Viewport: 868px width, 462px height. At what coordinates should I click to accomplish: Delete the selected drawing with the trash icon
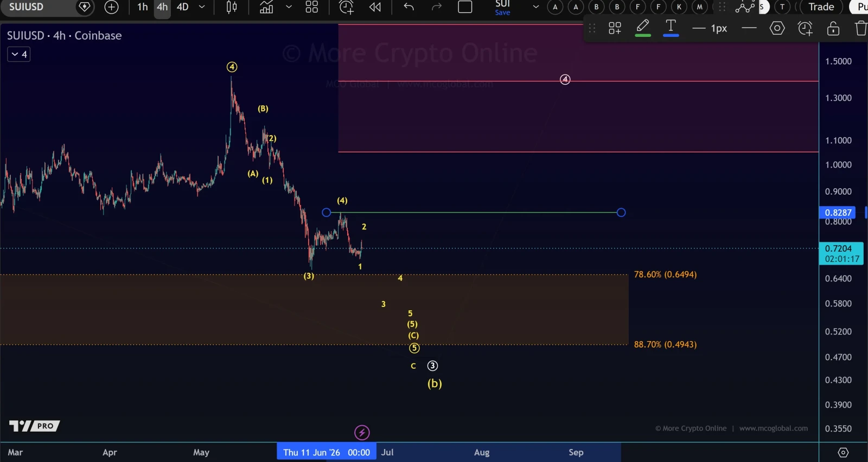861,28
